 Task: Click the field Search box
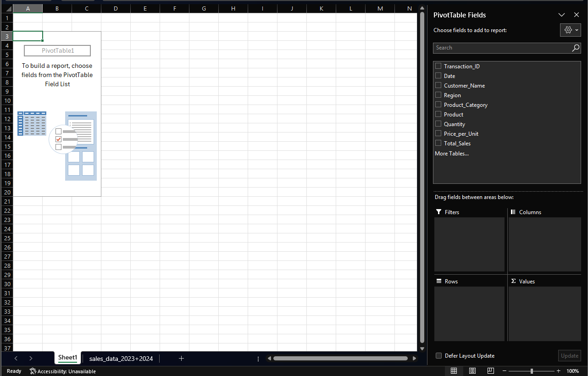(x=500, y=48)
